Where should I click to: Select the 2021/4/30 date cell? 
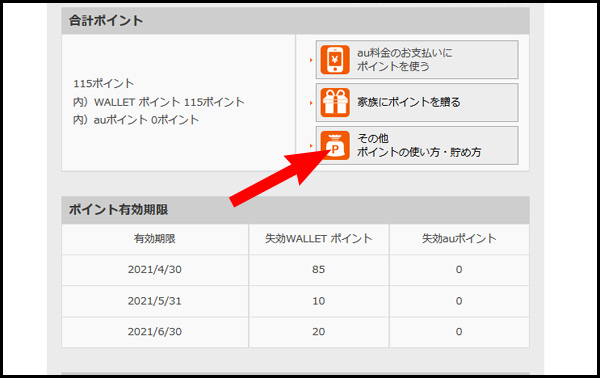coord(155,270)
